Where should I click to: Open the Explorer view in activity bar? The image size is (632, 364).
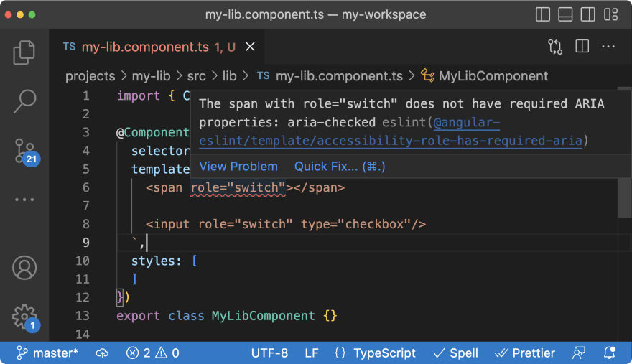pyautogui.click(x=24, y=52)
